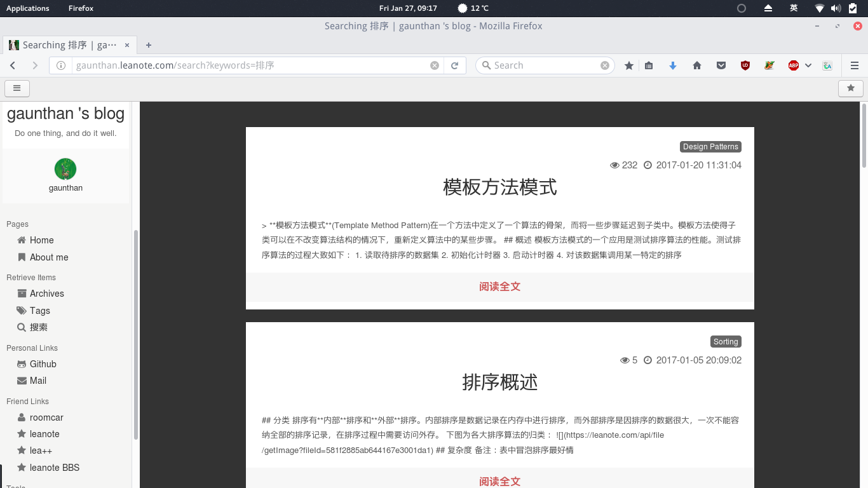This screenshot has width=868, height=488.
Task: Open the 排序概述 article title
Action: click(x=500, y=382)
